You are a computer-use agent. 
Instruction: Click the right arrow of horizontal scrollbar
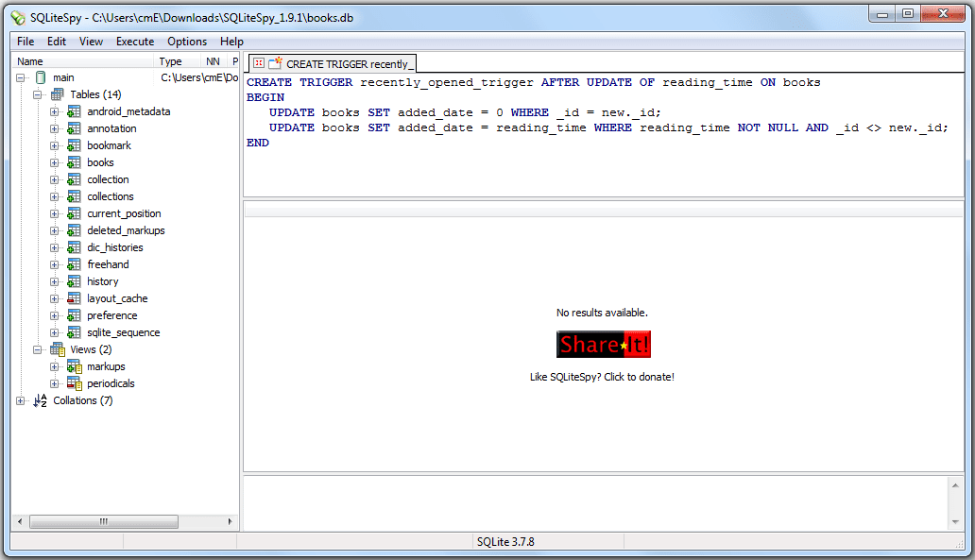click(231, 521)
